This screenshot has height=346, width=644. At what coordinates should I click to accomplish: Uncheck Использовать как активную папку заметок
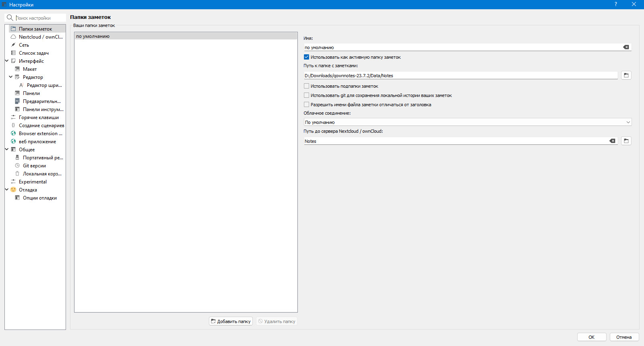point(306,57)
